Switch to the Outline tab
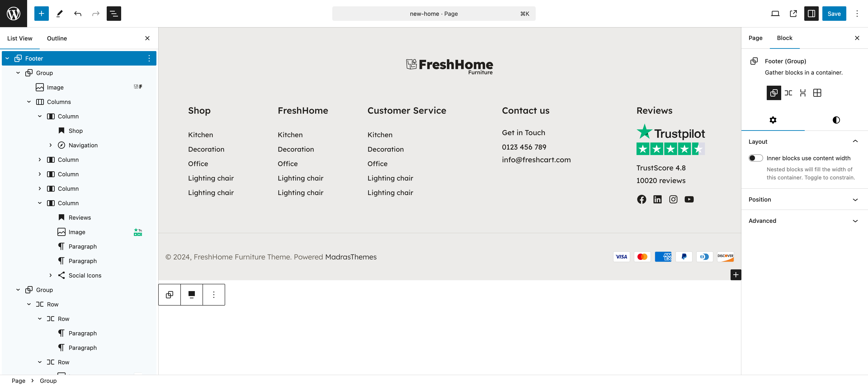The image size is (868, 386). [x=57, y=38]
